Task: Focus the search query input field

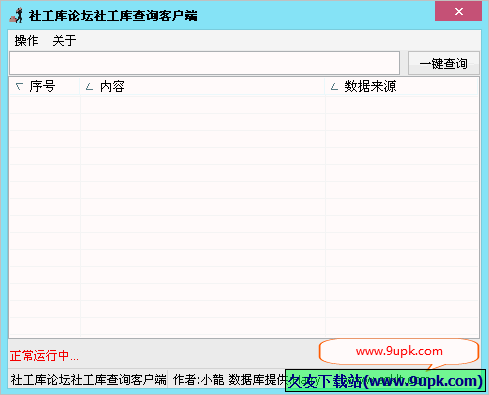Action: (204, 63)
